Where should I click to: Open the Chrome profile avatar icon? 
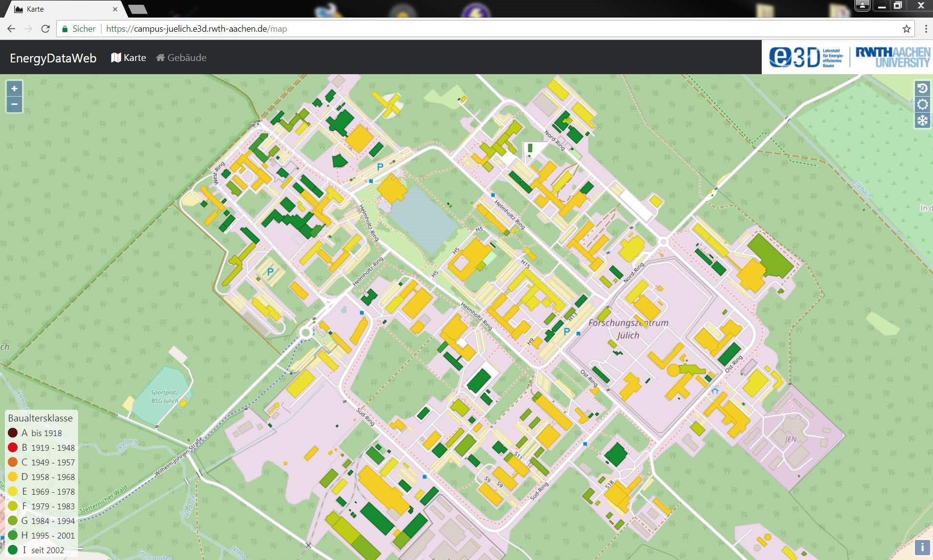(x=862, y=5)
